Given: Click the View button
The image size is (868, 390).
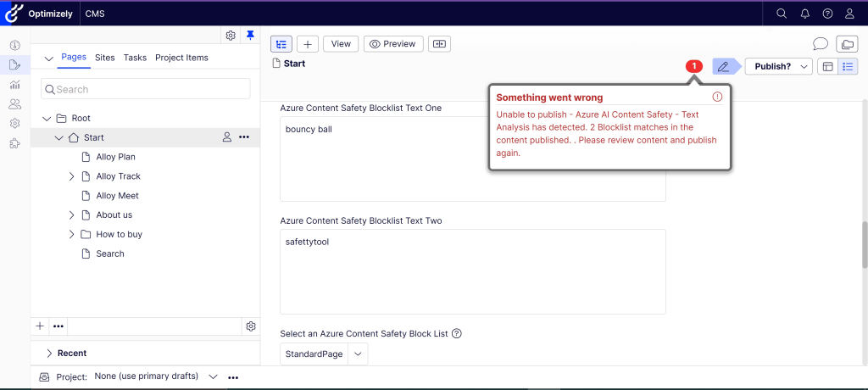Looking at the screenshot, I should [x=340, y=44].
